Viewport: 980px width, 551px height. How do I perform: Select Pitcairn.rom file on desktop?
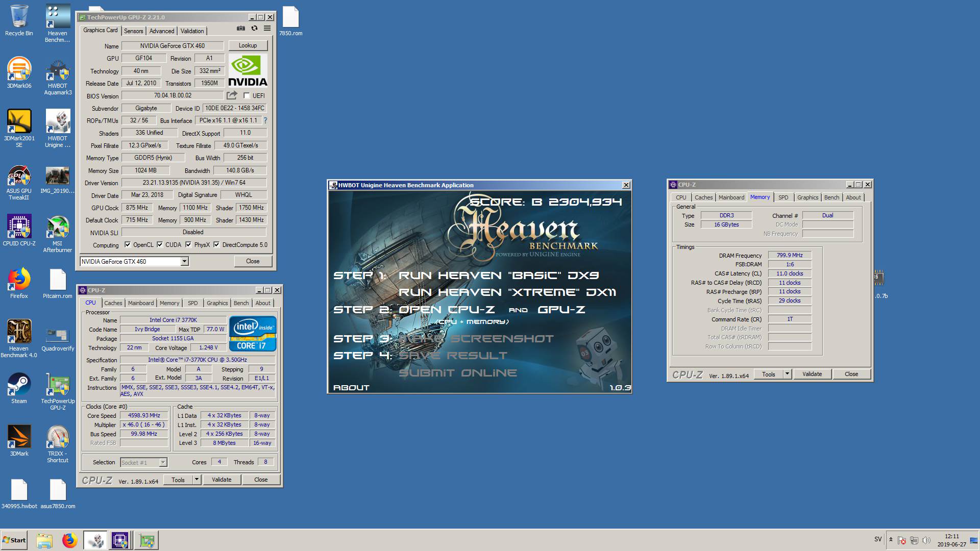tap(58, 283)
